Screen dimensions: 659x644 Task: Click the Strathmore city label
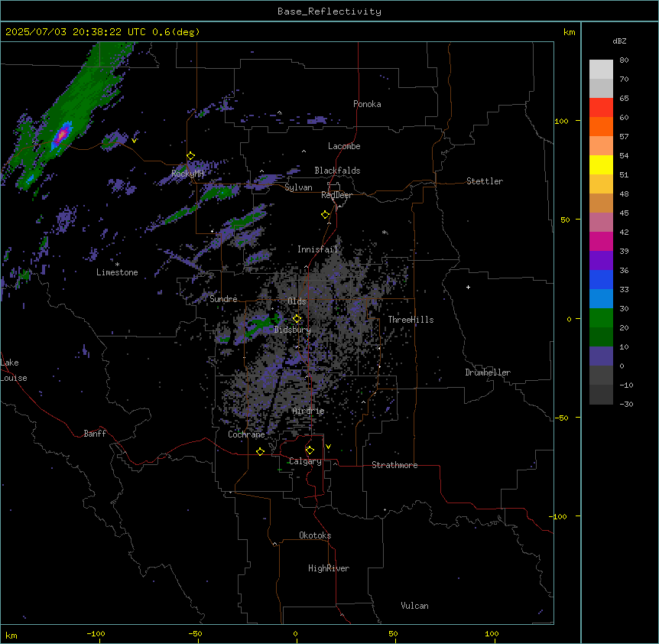pos(394,465)
